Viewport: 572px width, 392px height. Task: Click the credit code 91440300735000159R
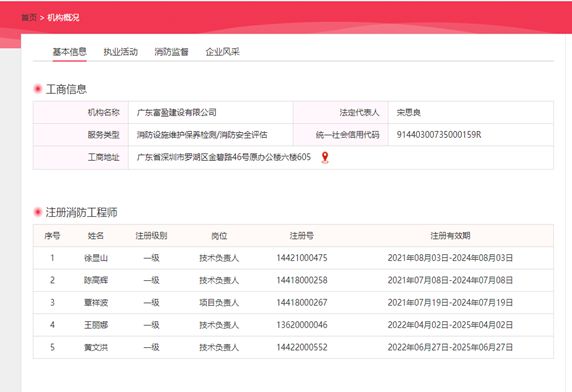(x=439, y=135)
